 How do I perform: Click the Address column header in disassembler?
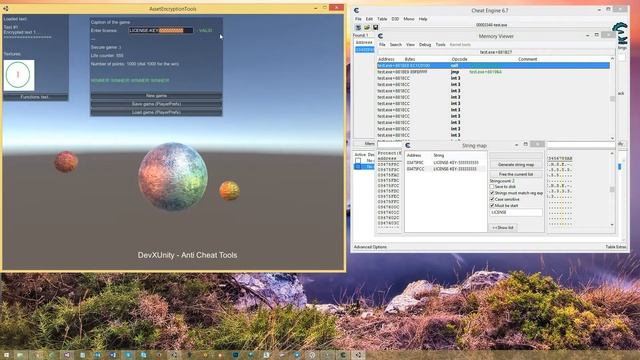click(386, 59)
